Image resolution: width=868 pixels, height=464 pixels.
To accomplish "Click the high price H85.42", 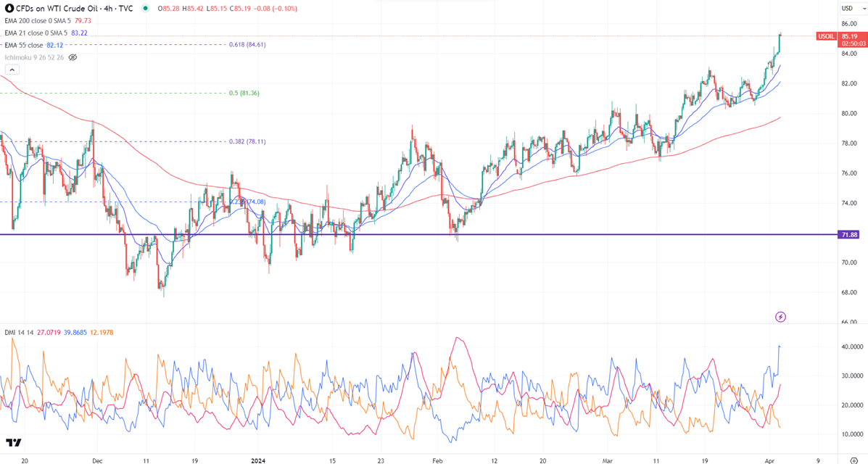I will tap(193, 8).
